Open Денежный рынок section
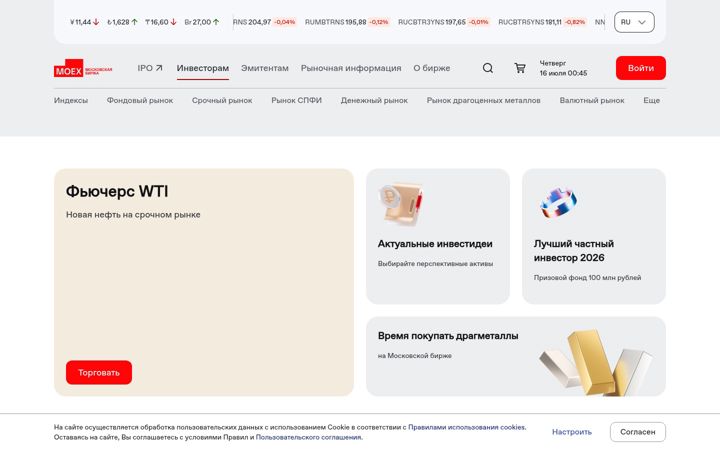Viewport: 720px width, 450px height. [374, 100]
